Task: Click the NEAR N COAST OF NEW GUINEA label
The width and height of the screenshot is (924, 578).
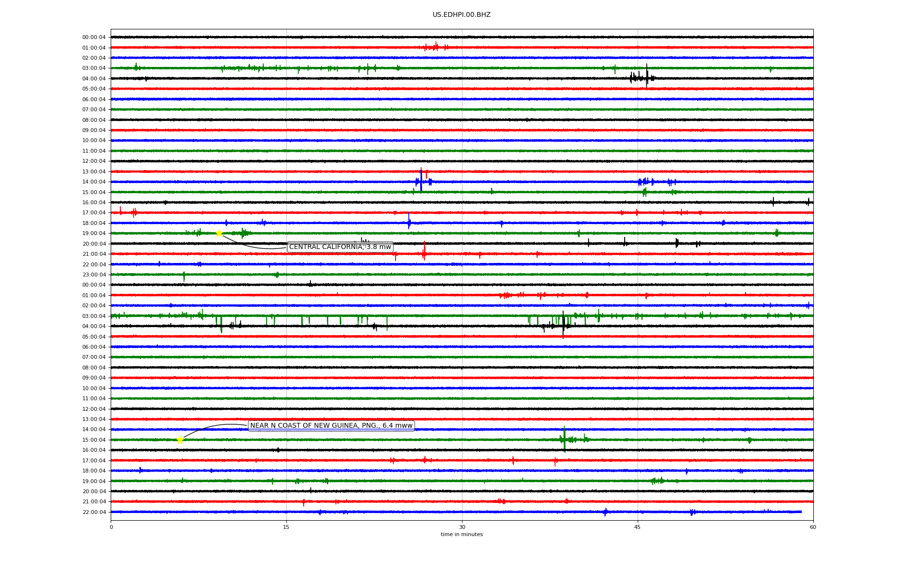Action: (x=331, y=426)
